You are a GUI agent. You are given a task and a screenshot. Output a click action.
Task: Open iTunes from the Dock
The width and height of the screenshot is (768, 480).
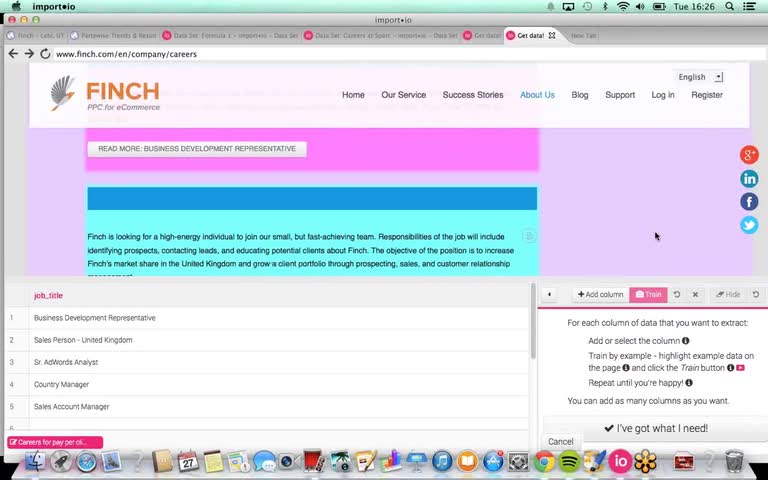pyautogui.click(x=442, y=461)
